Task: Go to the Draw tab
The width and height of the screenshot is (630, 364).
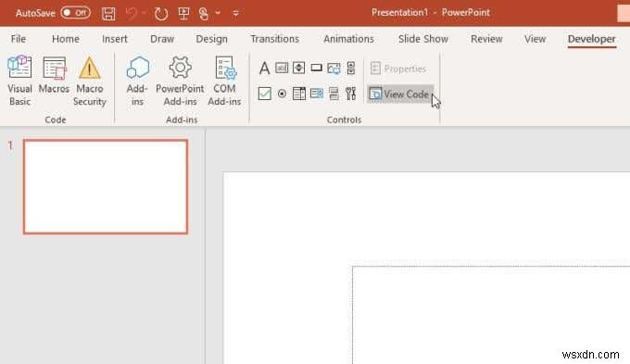Action: pyautogui.click(x=162, y=39)
